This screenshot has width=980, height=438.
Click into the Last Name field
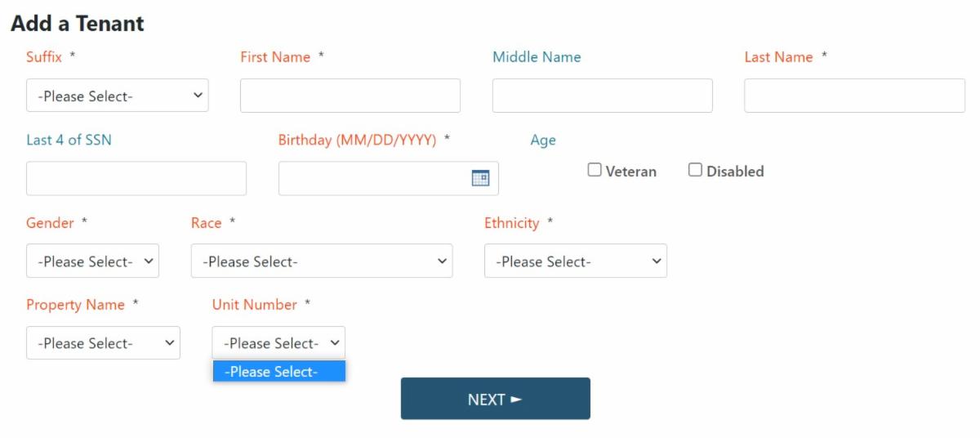click(854, 96)
